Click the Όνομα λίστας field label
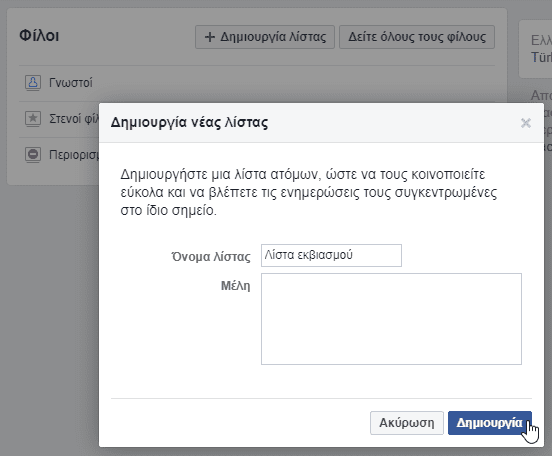The width and height of the screenshot is (552, 456). (211, 256)
